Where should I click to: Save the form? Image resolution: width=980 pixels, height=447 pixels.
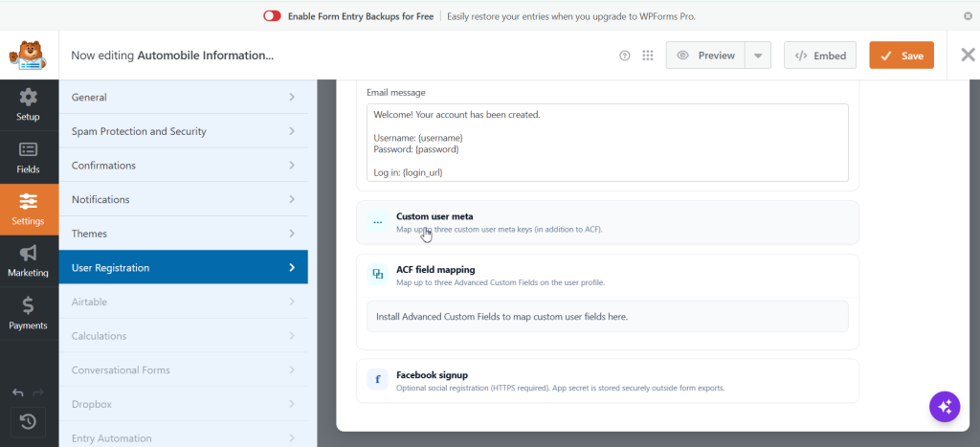point(902,56)
